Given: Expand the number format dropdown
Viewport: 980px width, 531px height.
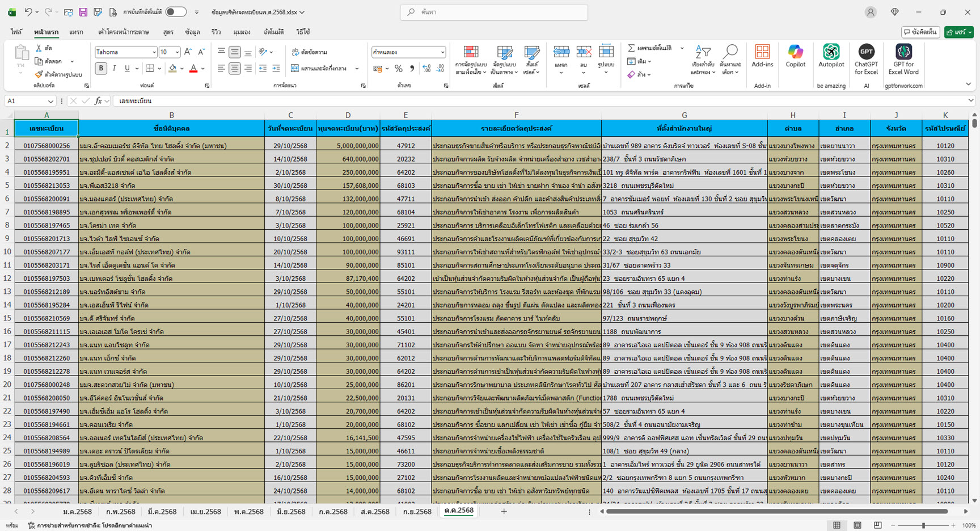Looking at the screenshot, I should [442, 52].
